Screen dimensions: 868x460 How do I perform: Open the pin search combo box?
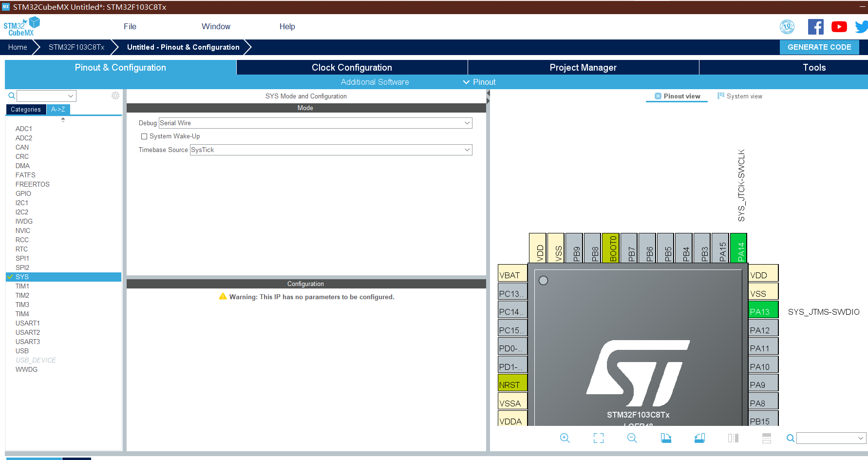(x=831, y=438)
